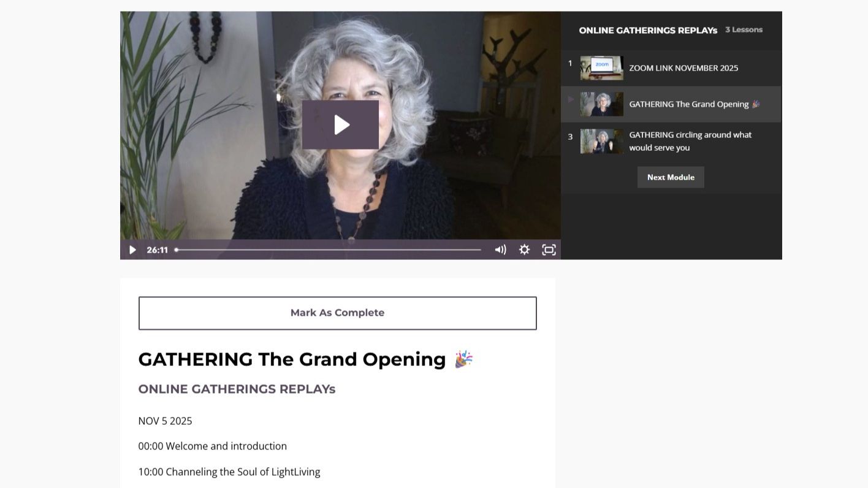Click the 3 Lessons count label
This screenshot has width=868, height=488.
pyautogui.click(x=744, y=29)
